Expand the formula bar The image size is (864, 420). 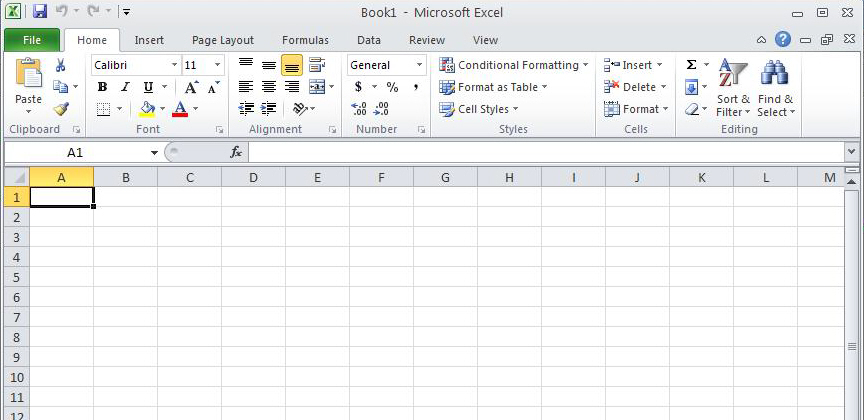tap(851, 151)
